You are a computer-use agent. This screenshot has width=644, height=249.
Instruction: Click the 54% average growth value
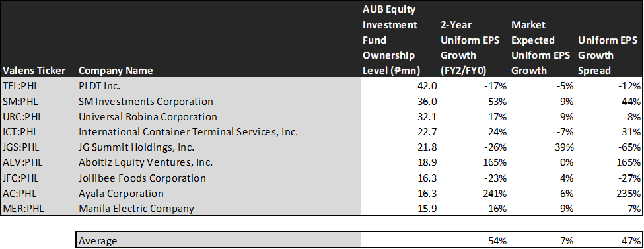pyautogui.click(x=499, y=241)
